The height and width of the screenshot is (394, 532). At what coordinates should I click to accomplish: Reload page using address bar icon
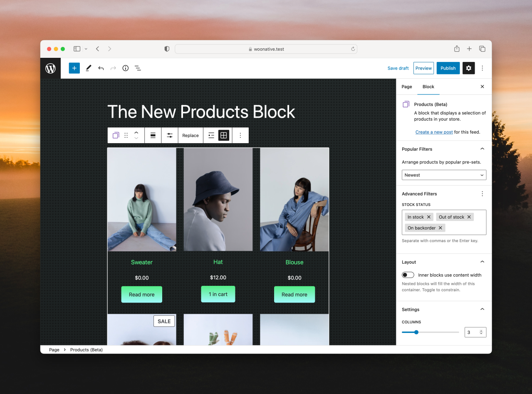(x=353, y=49)
